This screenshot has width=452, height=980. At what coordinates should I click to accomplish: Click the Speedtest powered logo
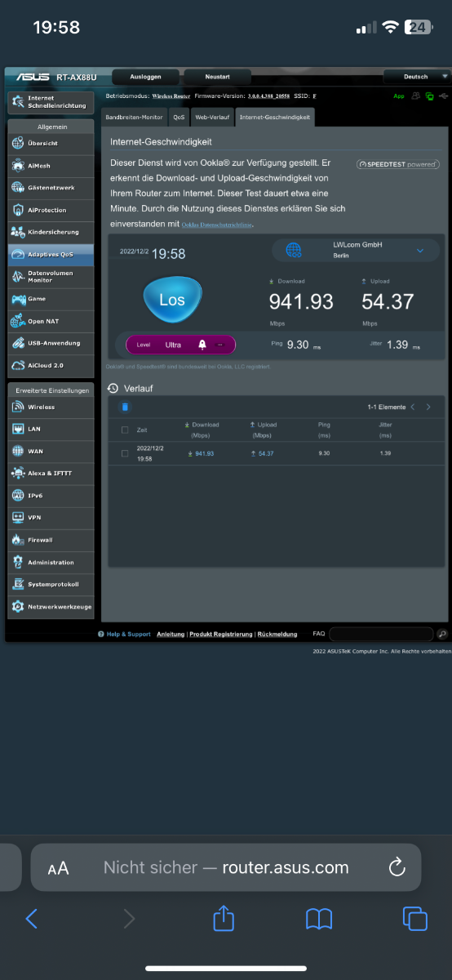tap(397, 164)
